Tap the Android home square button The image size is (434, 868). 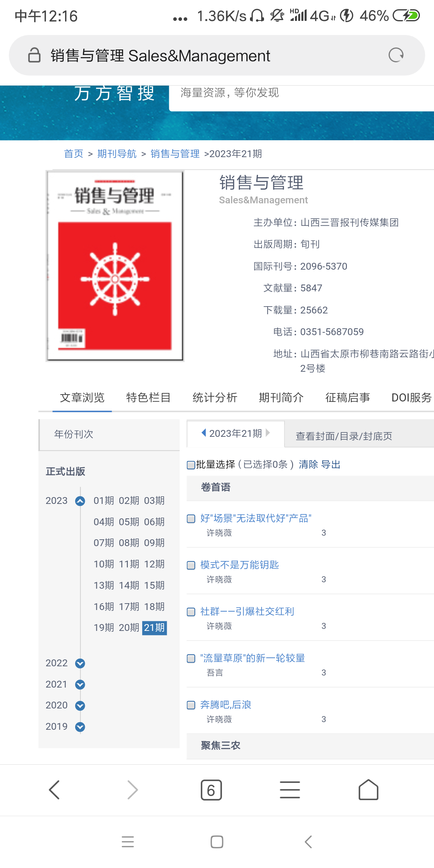click(217, 841)
